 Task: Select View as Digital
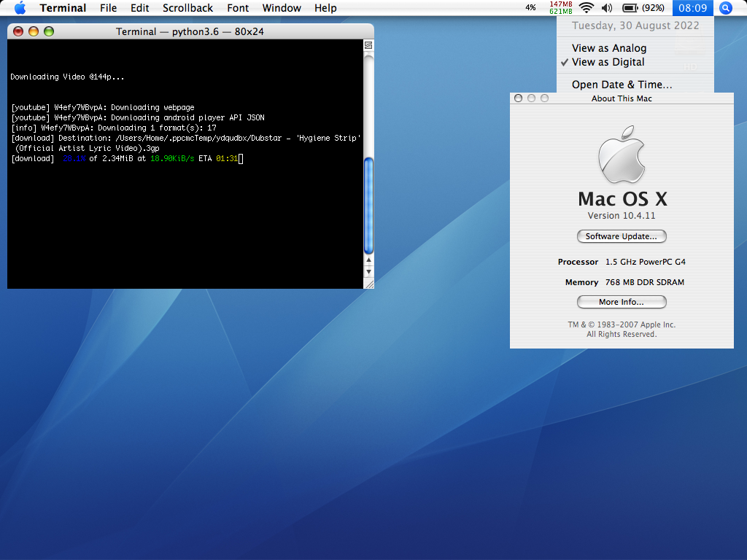pyautogui.click(x=635, y=62)
